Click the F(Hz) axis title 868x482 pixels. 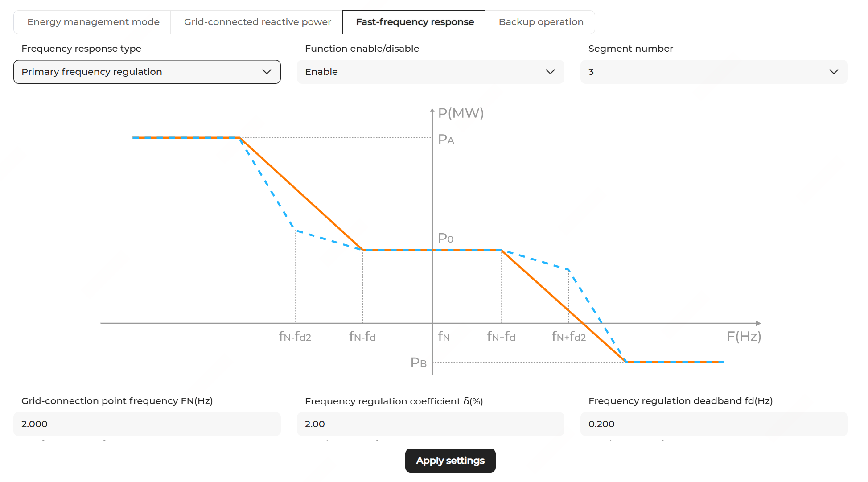744,336
